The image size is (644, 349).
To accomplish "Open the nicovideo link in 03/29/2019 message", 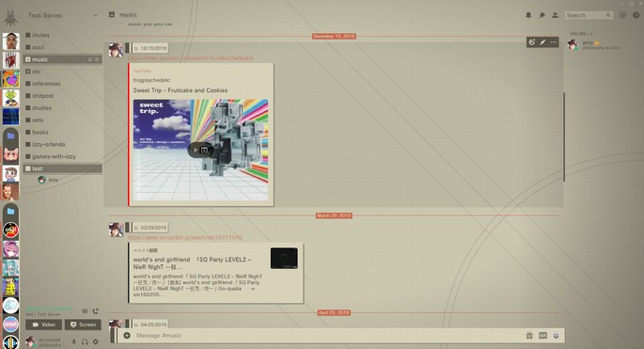I will tap(185, 237).
